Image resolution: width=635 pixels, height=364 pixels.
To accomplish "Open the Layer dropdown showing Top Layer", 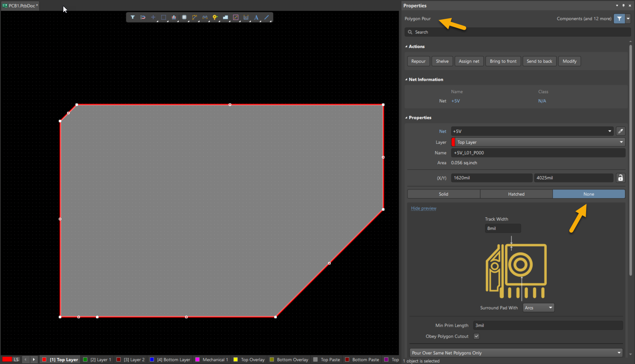I will tap(538, 142).
